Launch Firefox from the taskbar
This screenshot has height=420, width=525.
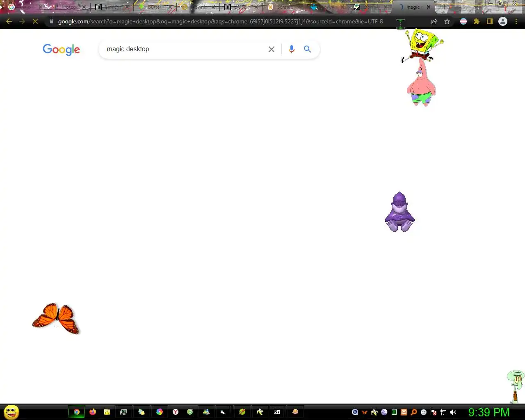(93, 412)
